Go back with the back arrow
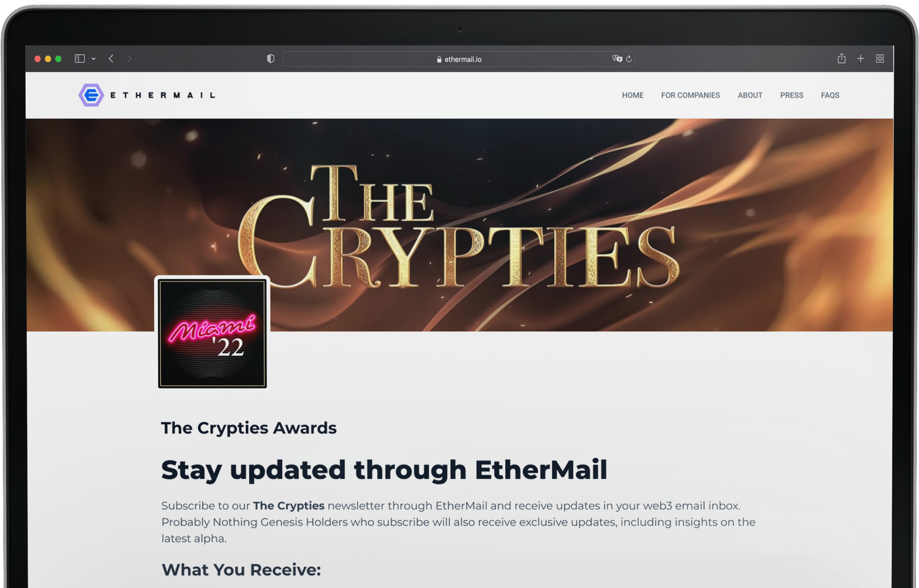 (111, 59)
